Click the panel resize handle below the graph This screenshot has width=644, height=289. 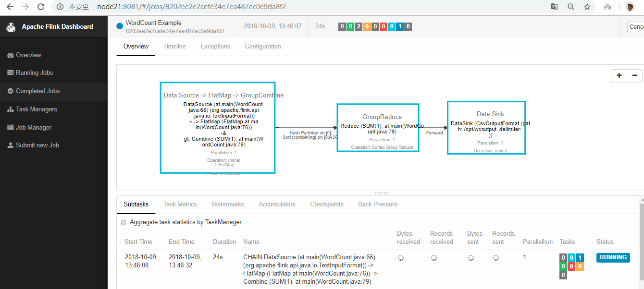pyautogui.click(x=382, y=193)
